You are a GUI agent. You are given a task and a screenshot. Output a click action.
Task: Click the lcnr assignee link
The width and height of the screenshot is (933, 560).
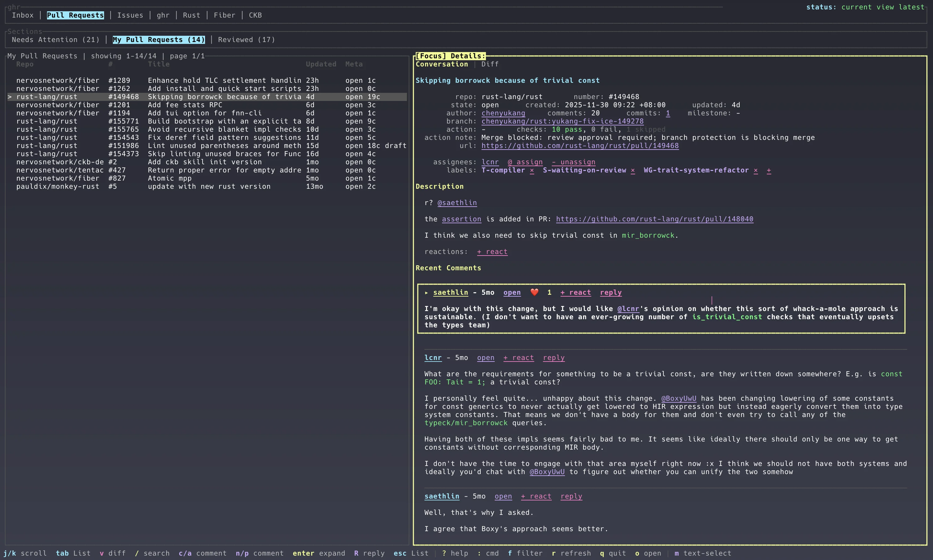point(490,162)
